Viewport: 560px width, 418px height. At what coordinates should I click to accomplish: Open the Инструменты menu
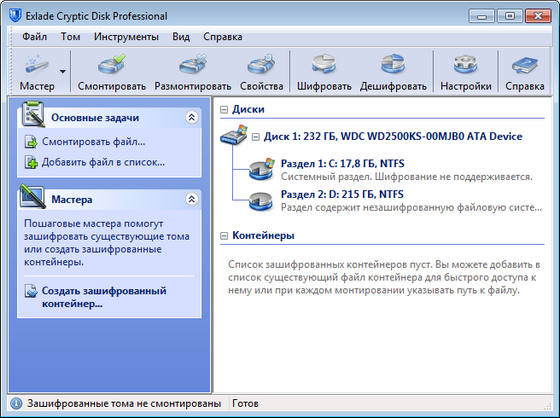(x=126, y=36)
